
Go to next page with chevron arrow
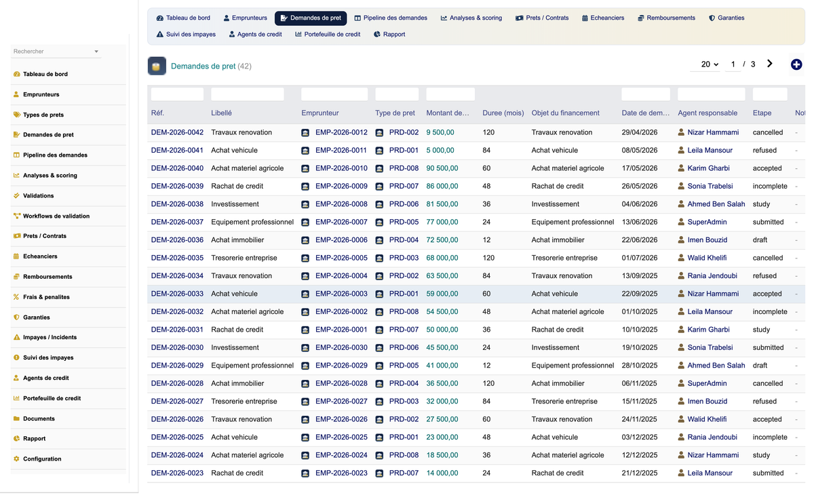(x=769, y=64)
